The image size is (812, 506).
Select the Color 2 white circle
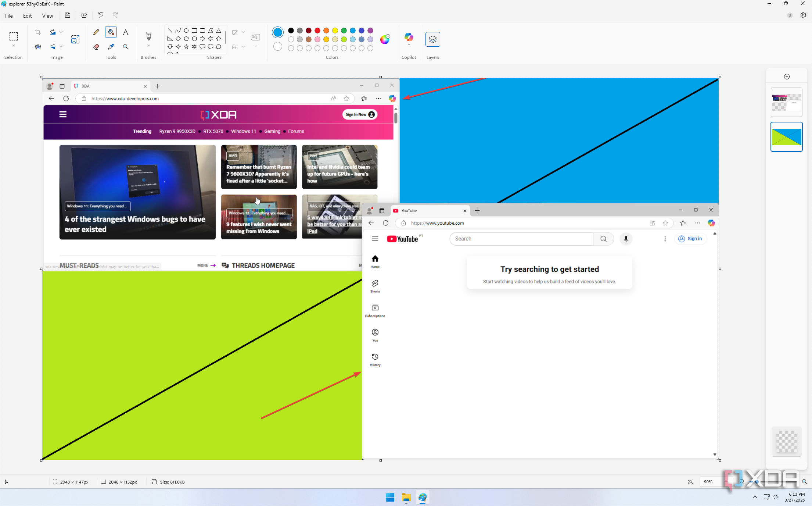coord(278,46)
